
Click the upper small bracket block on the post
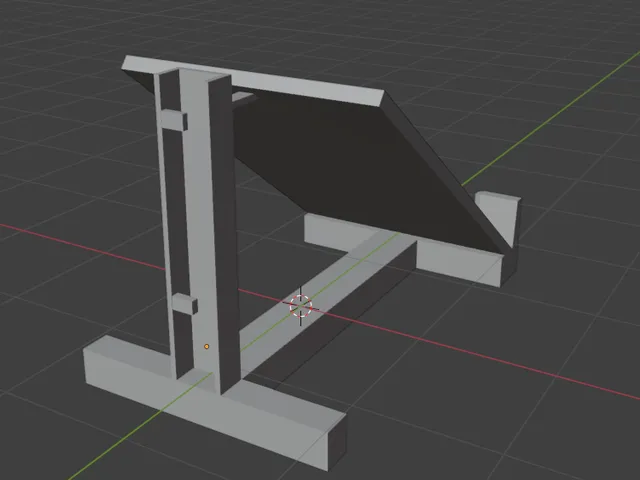(175, 120)
